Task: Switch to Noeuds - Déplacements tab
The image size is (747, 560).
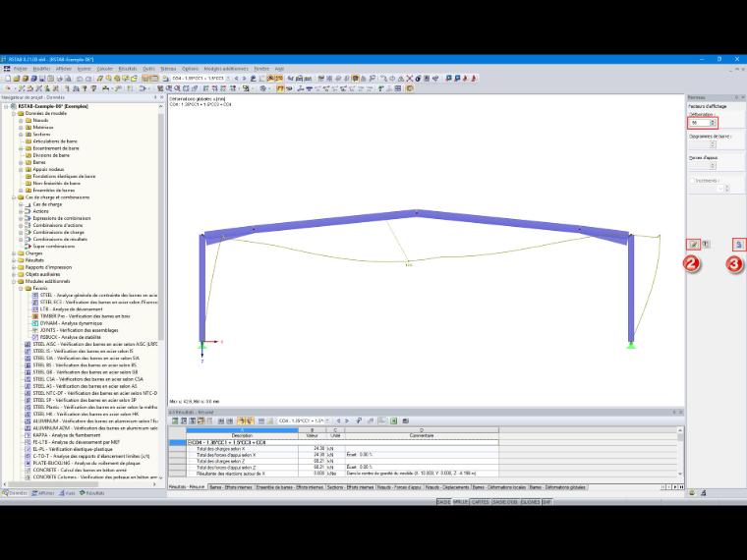Action: pyautogui.click(x=447, y=487)
